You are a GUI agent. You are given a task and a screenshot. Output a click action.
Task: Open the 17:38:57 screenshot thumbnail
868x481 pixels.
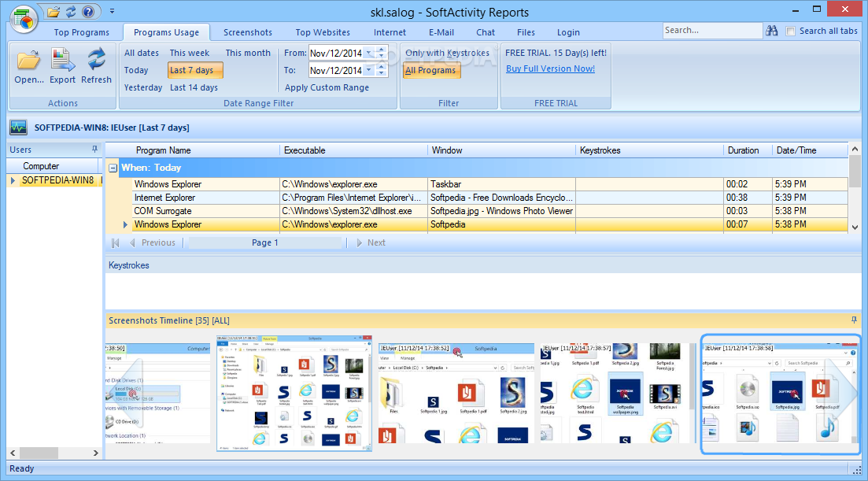click(x=618, y=393)
